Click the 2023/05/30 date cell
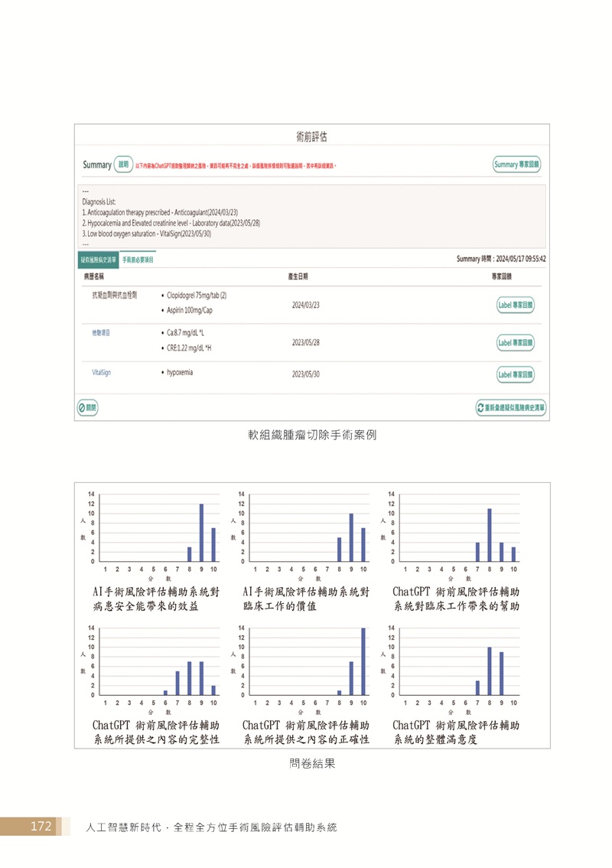This screenshot has height=868, width=612. pyautogui.click(x=305, y=374)
